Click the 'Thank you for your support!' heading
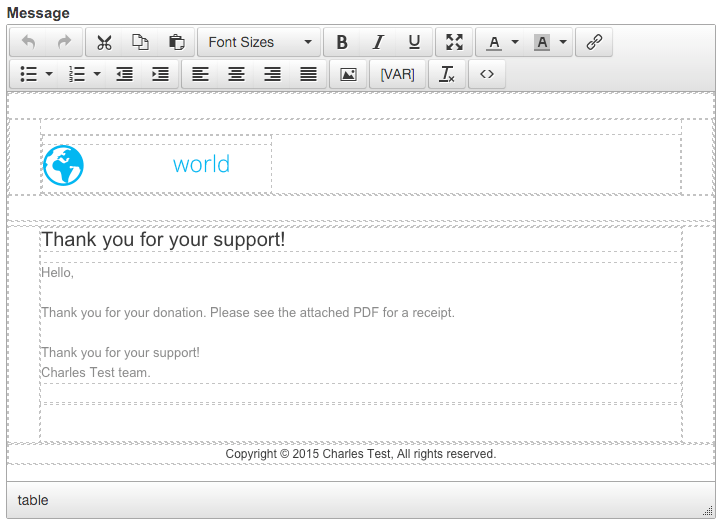The width and height of the screenshot is (720, 525). click(163, 239)
